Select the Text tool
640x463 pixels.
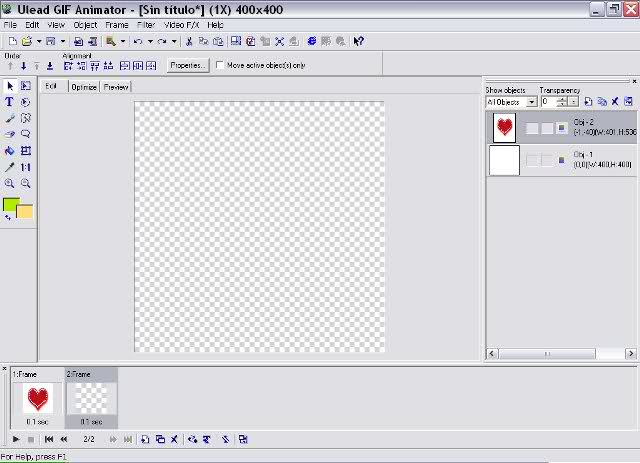coord(9,102)
